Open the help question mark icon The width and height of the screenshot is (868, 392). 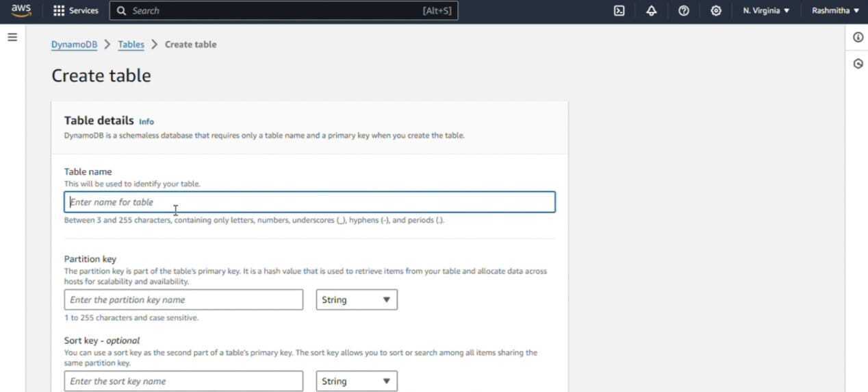[x=683, y=11]
